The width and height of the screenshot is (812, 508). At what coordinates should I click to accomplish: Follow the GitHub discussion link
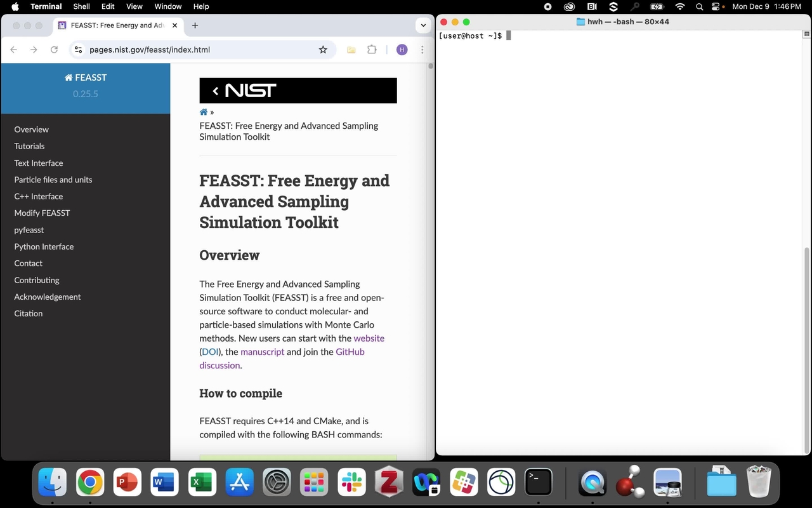350,352
